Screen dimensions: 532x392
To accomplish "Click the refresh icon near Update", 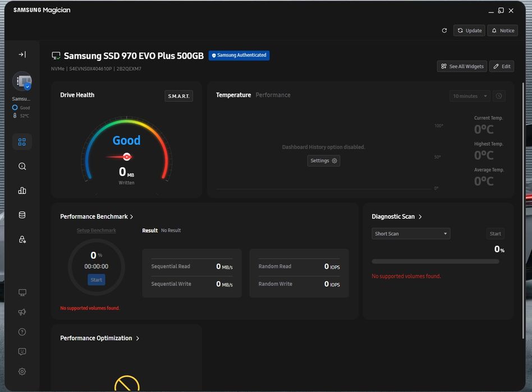I will point(444,30).
